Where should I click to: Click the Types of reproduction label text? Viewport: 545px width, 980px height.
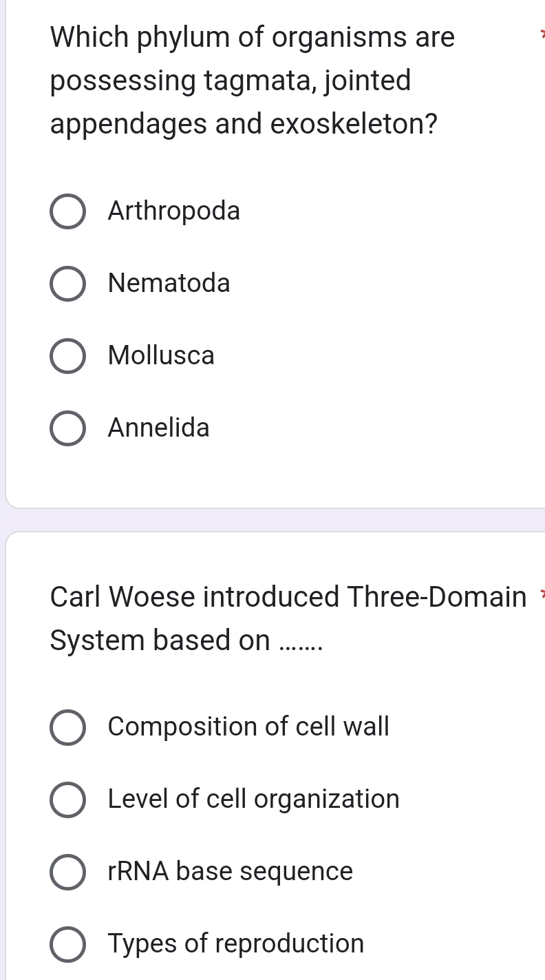(235, 944)
